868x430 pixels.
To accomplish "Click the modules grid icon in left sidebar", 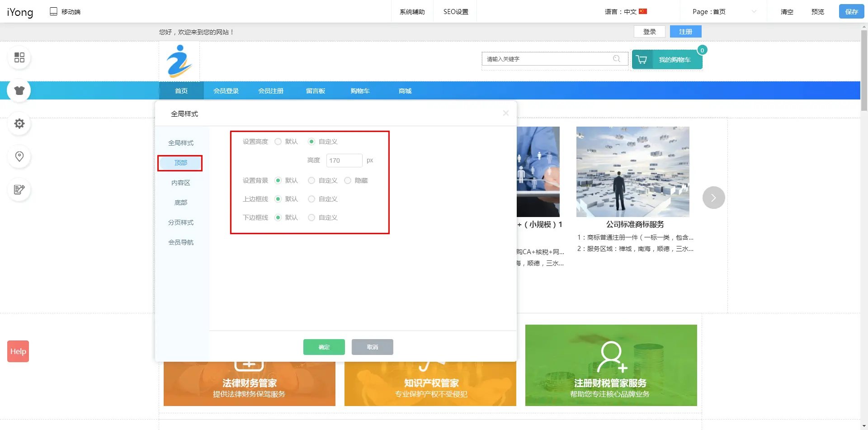I will [19, 57].
